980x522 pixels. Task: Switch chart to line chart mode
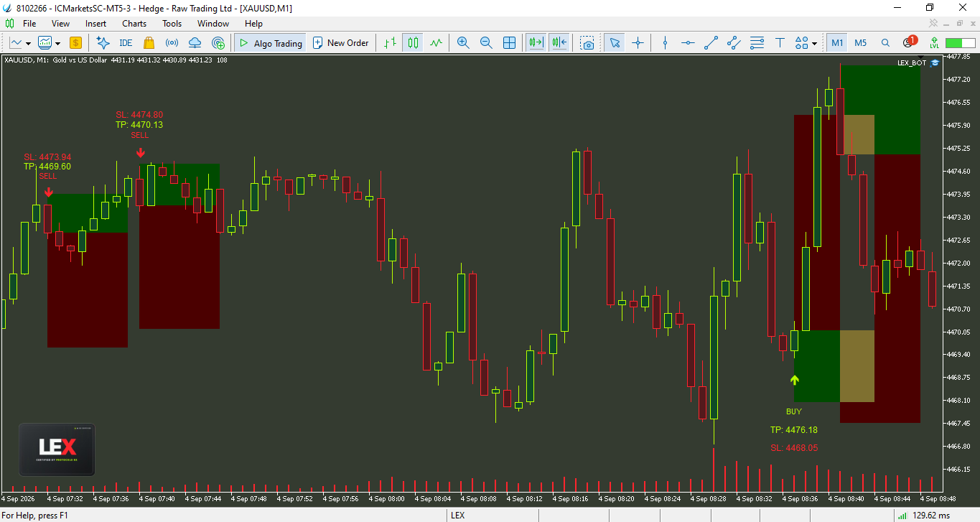tap(436, 43)
